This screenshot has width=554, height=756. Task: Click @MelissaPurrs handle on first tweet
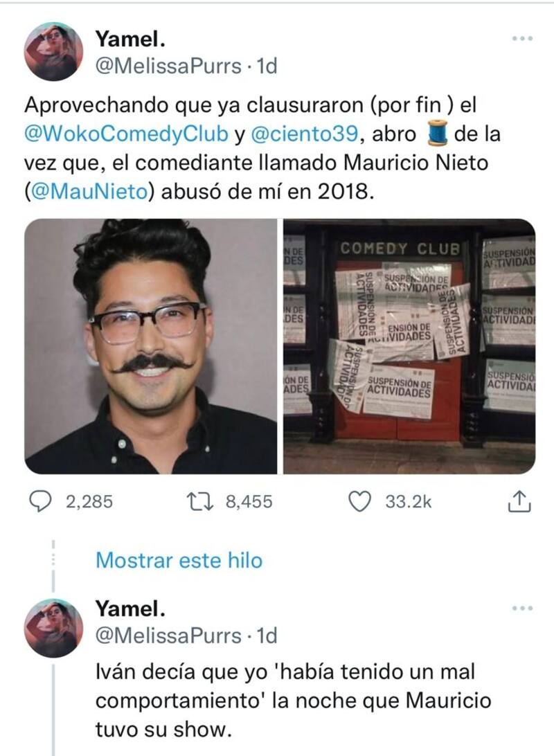pyautogui.click(x=168, y=66)
